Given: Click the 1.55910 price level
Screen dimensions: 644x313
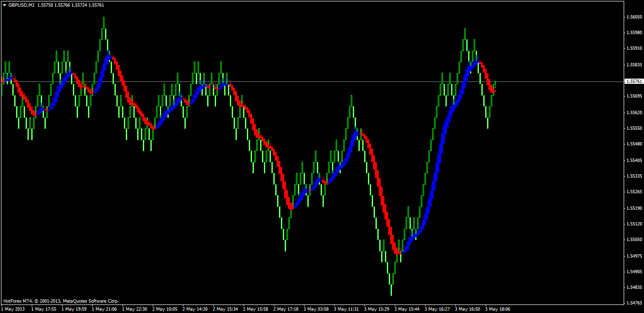Looking at the screenshot, I should coord(634,48).
